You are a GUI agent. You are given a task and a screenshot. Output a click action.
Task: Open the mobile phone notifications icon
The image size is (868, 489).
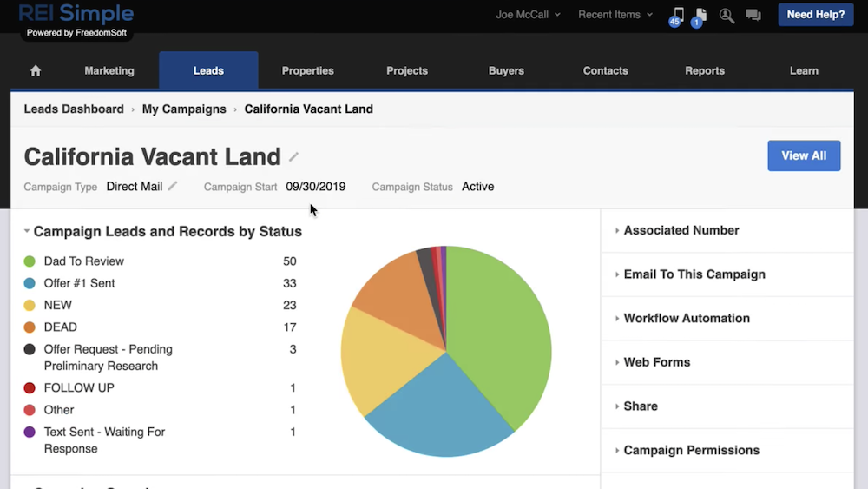(x=678, y=15)
